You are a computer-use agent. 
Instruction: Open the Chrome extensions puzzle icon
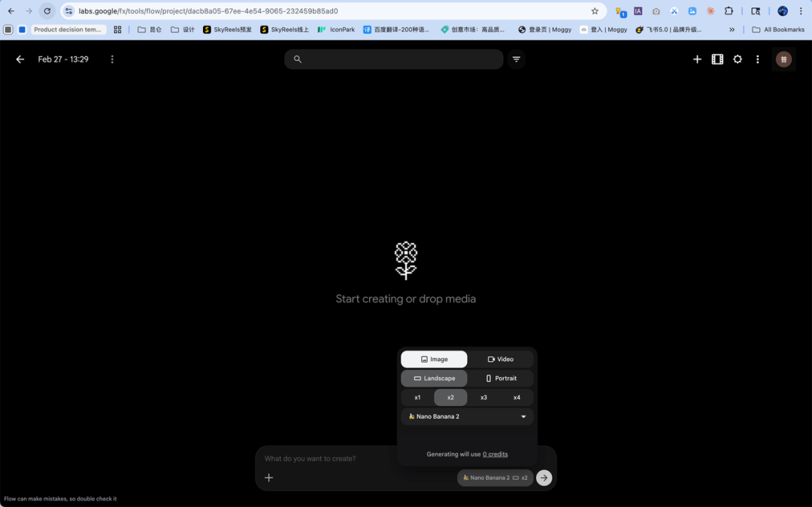coord(729,11)
